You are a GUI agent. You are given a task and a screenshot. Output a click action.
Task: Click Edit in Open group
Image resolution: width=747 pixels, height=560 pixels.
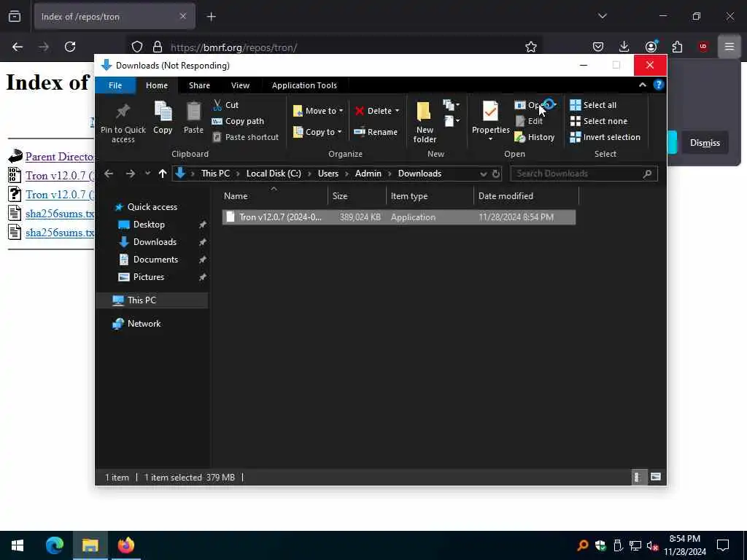pos(530,121)
